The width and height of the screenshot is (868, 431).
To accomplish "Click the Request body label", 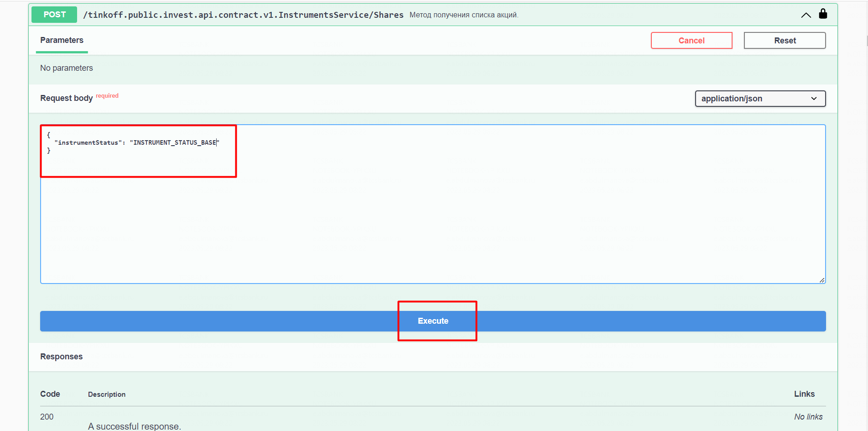I will point(67,98).
